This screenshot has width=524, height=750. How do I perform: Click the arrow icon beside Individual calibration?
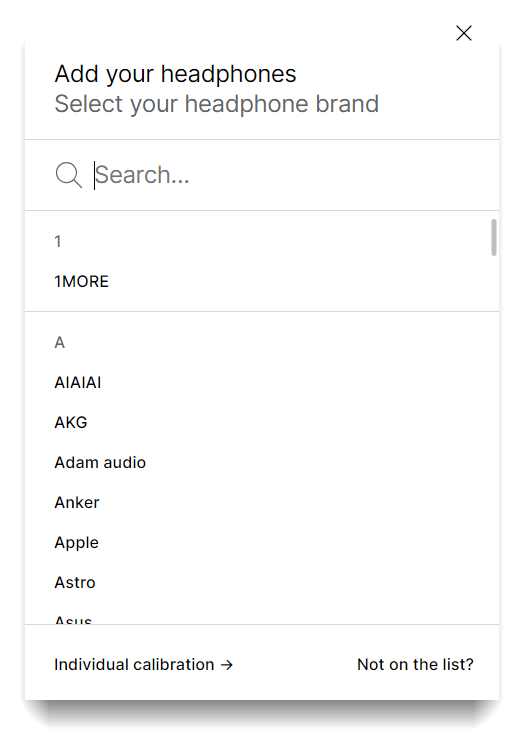(x=227, y=665)
